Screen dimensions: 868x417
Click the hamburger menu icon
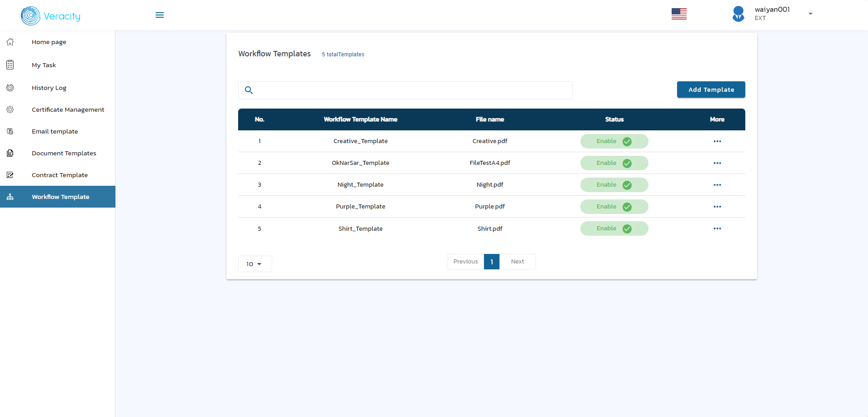(x=160, y=15)
